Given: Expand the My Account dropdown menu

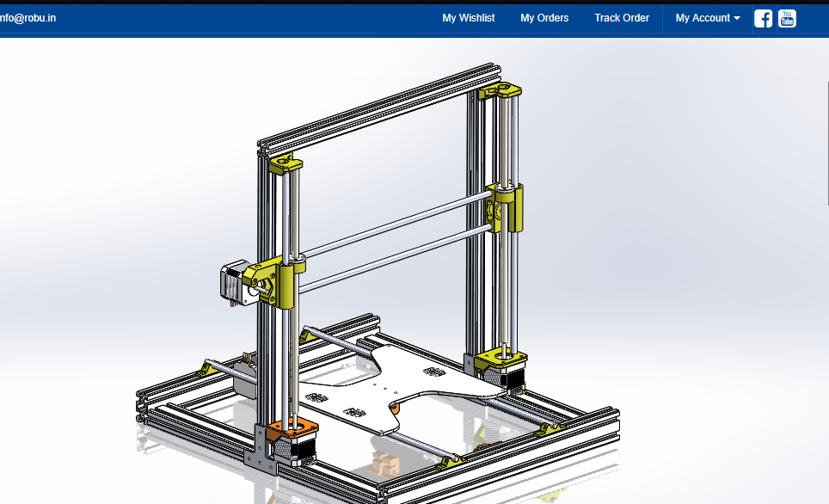Looking at the screenshot, I should pos(705,18).
